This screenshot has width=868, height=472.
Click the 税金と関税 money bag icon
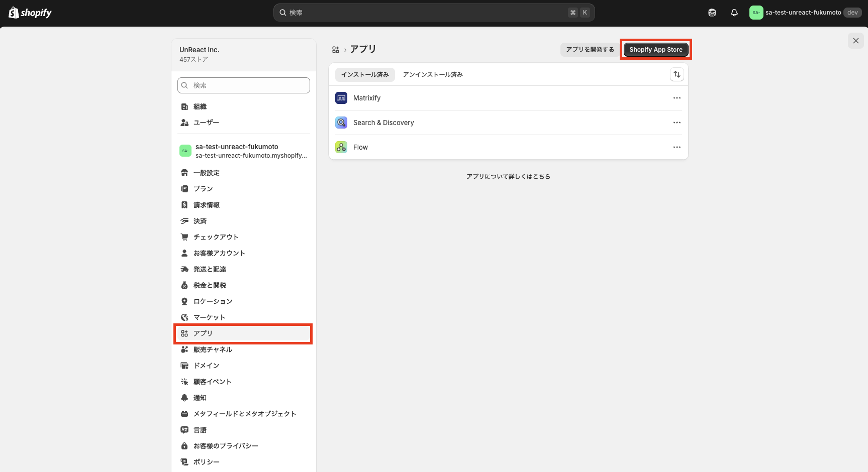pos(184,285)
